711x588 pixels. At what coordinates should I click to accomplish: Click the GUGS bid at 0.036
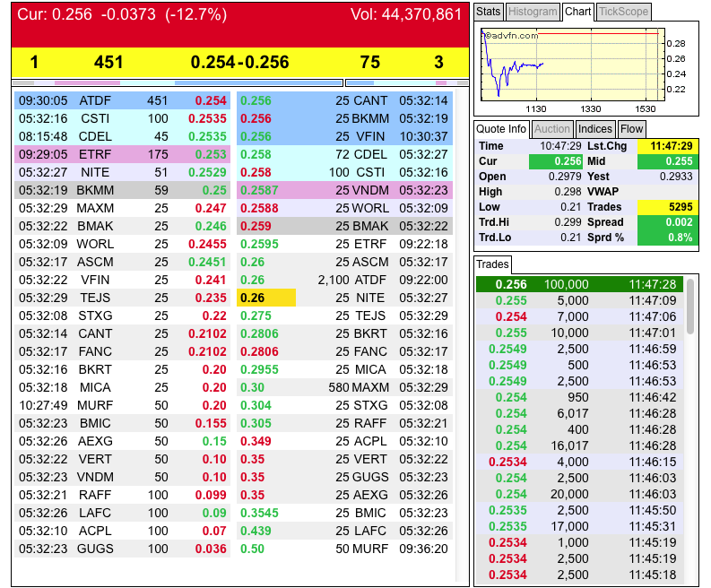[x=123, y=549]
